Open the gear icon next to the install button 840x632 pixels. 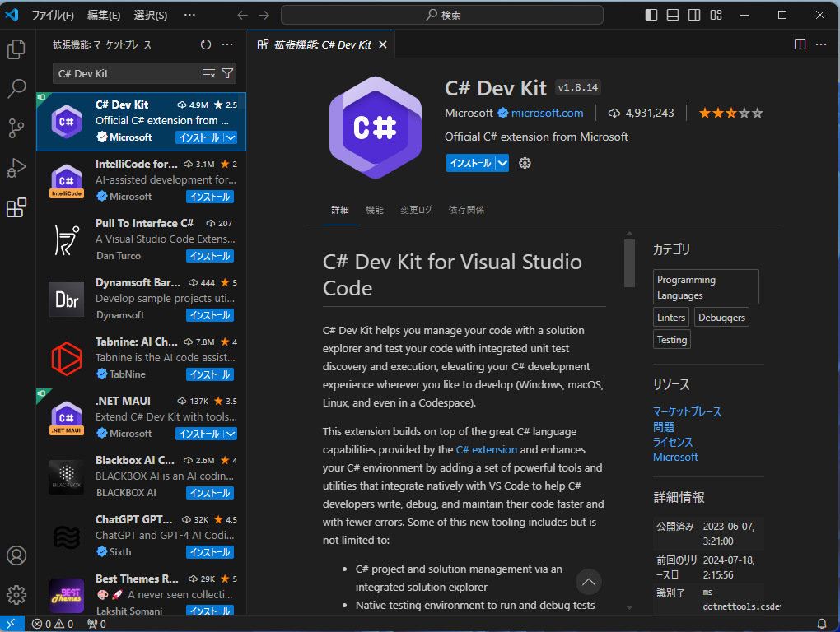coord(524,164)
